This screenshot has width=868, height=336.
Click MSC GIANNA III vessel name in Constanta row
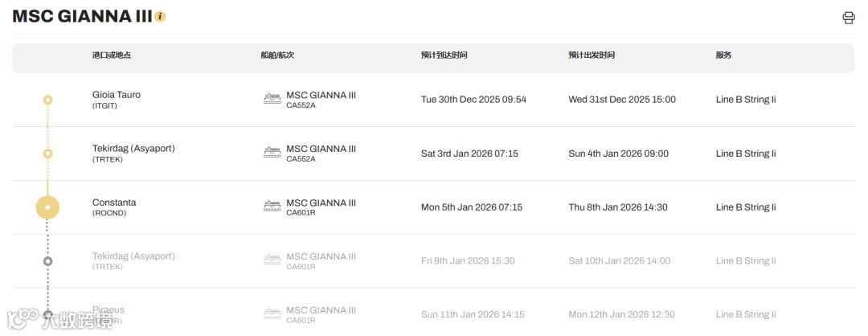pos(321,203)
